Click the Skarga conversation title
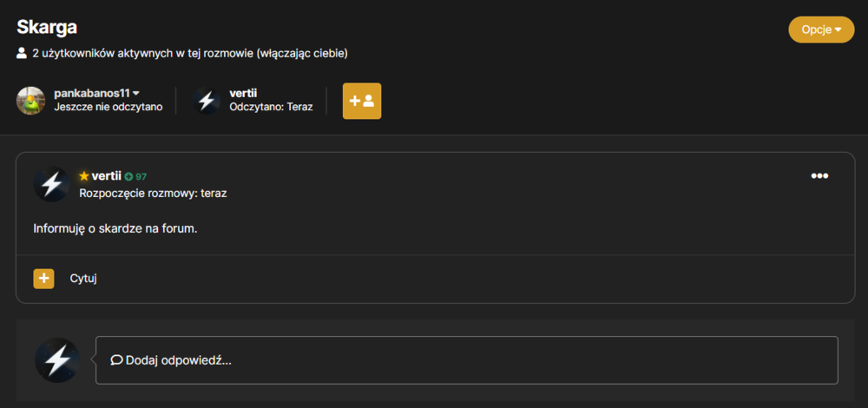Viewport: 868px width, 408px height. pyautogui.click(x=47, y=27)
